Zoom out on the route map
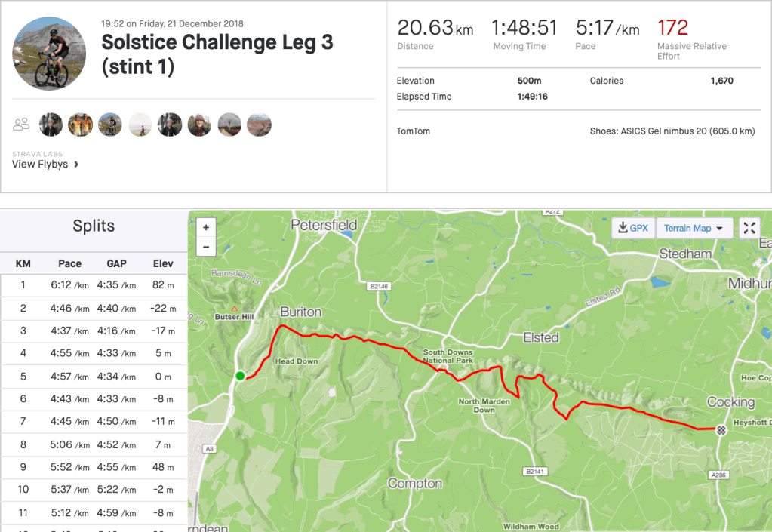The height and width of the screenshot is (532, 772). [x=206, y=246]
